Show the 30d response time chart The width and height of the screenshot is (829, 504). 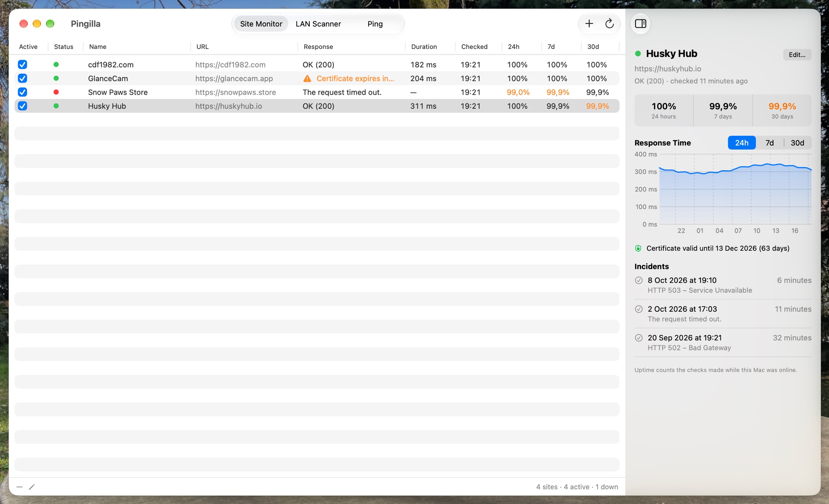(797, 143)
